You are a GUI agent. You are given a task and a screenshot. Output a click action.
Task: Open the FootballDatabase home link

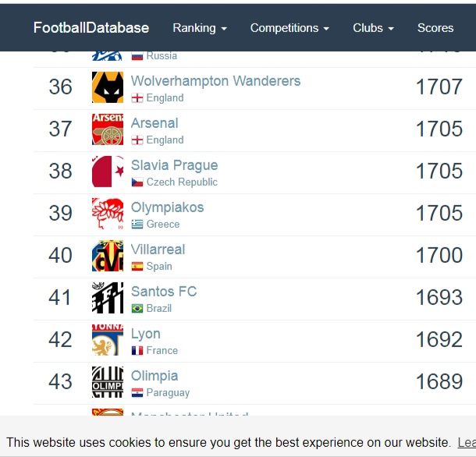coord(91,28)
